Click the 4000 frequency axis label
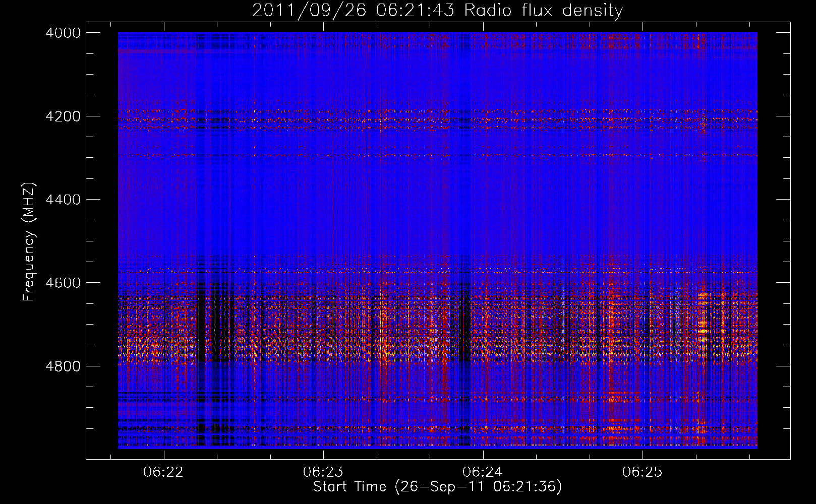The height and width of the screenshot is (504, 816). tap(63, 33)
